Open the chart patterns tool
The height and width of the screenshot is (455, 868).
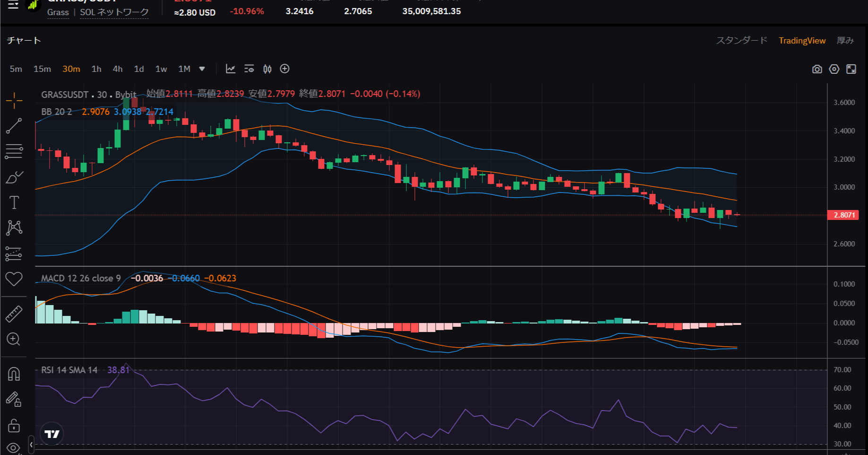click(x=14, y=228)
